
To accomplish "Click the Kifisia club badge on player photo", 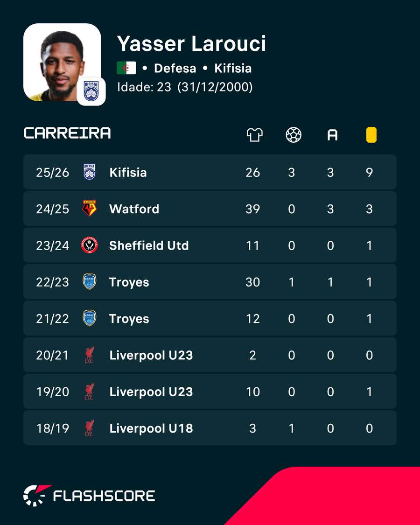I will 91,91.
